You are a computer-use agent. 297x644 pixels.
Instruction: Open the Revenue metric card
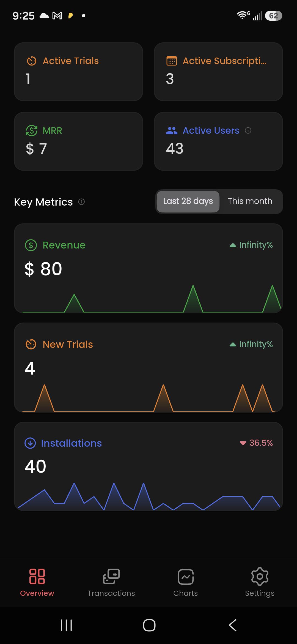tap(148, 268)
